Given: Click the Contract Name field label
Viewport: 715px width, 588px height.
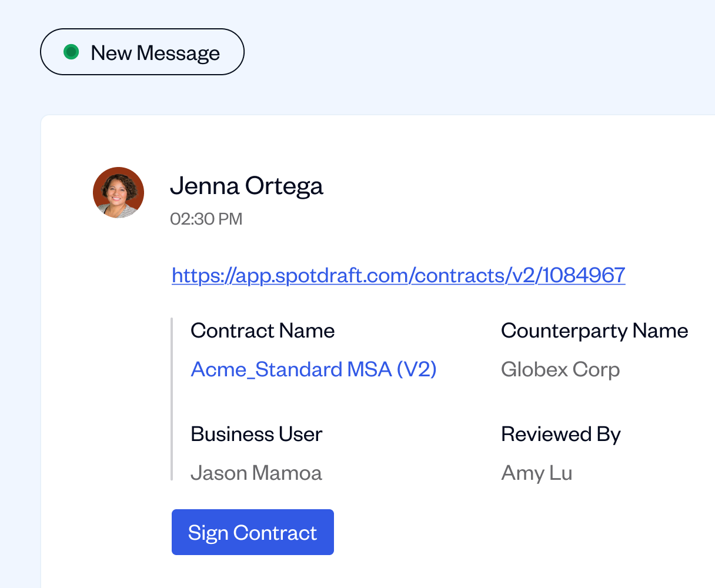Looking at the screenshot, I should point(262,331).
